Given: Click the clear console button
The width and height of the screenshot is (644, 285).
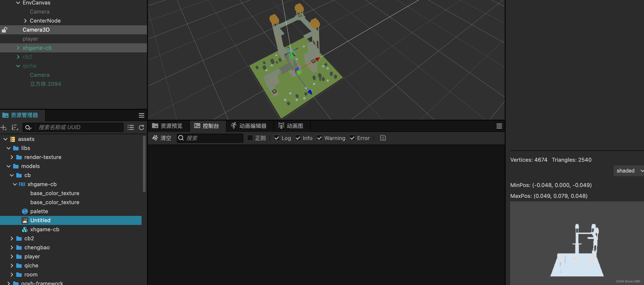Looking at the screenshot, I should point(162,138).
